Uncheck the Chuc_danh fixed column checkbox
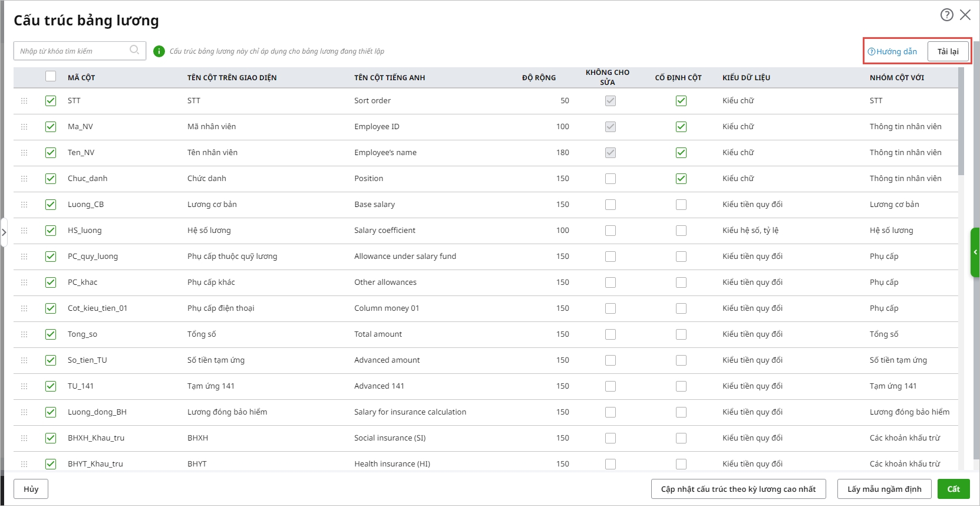The image size is (980, 506). [681, 179]
